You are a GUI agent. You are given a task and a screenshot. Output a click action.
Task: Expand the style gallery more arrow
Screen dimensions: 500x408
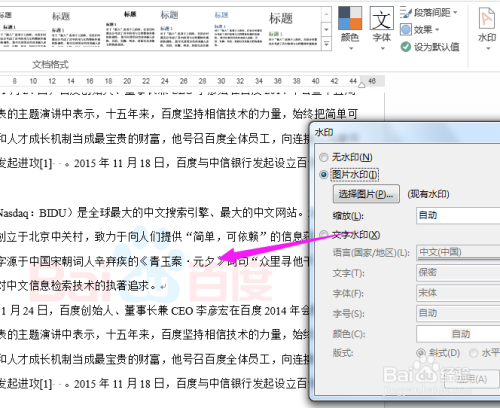tap(326, 44)
